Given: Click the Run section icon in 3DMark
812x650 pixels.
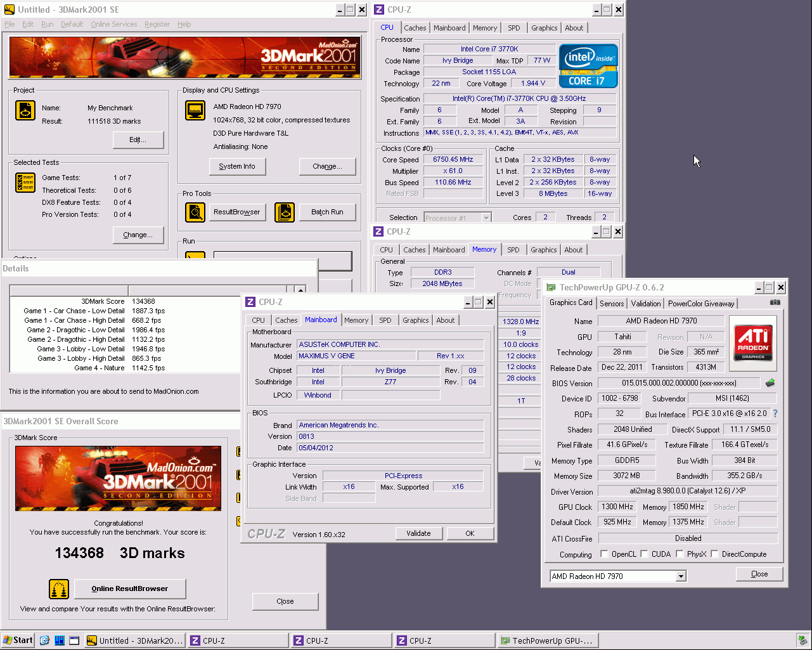Looking at the screenshot, I should [195, 256].
